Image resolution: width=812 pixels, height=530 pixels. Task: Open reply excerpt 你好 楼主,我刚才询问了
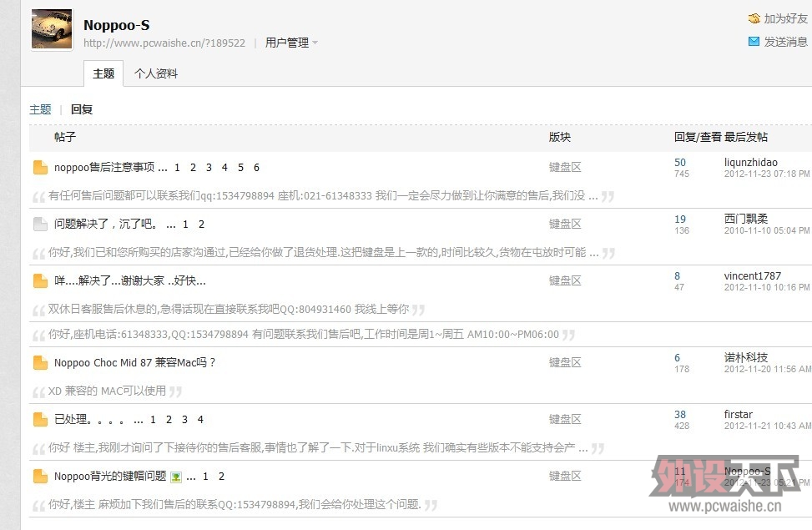[x=318, y=447]
